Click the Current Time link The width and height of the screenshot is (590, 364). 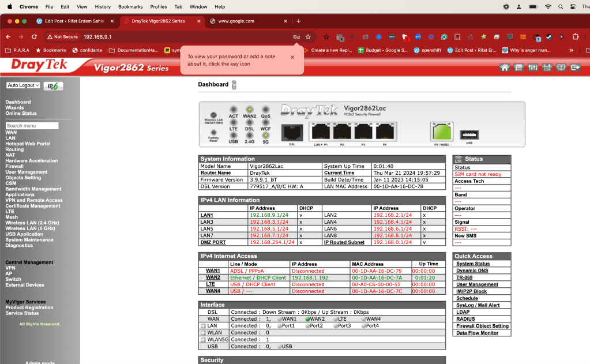tap(339, 173)
